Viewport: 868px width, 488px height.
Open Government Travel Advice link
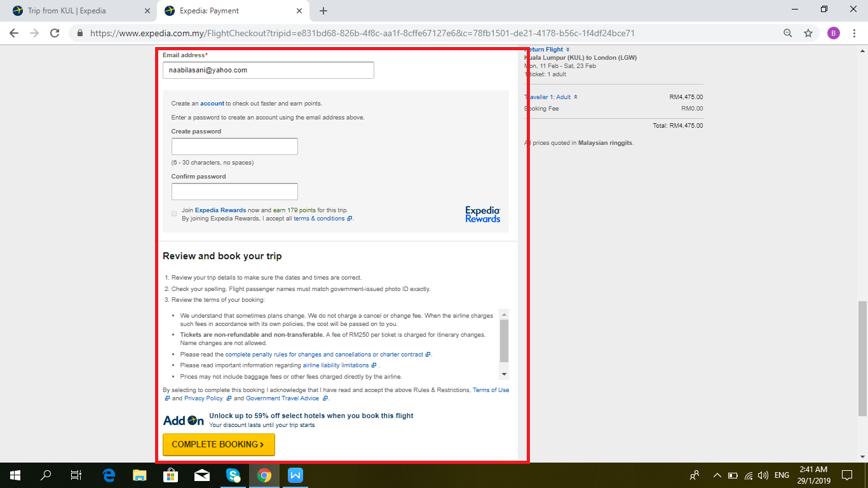coord(282,398)
